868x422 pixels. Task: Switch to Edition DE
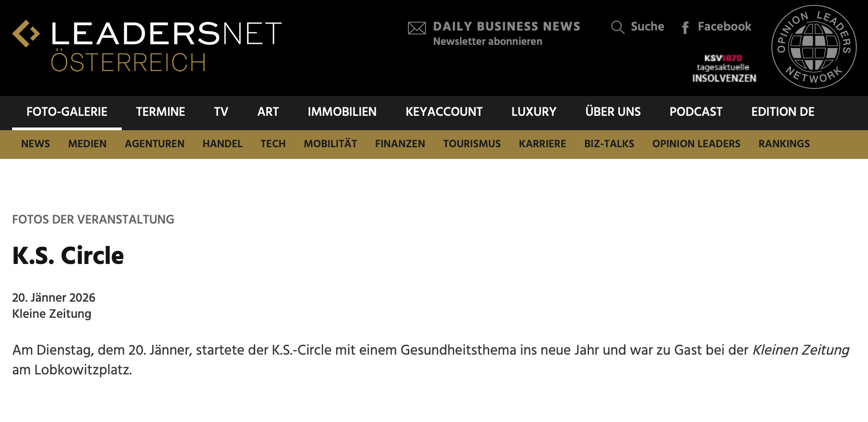point(783,112)
